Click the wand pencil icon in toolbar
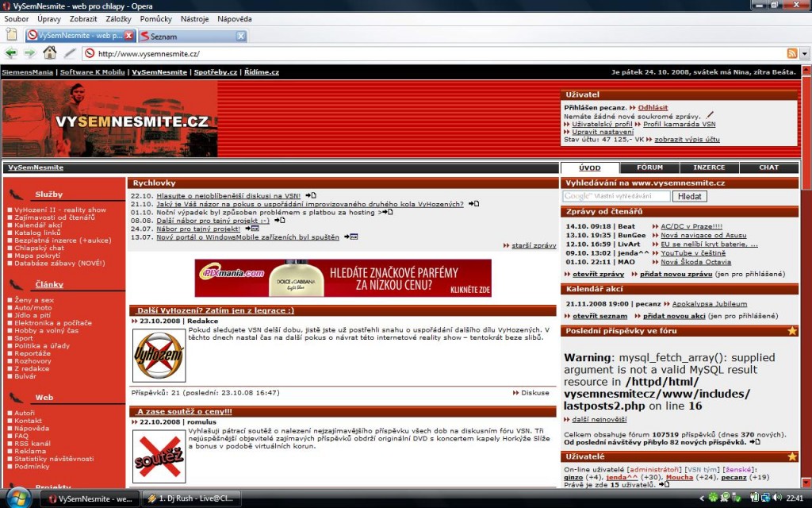This screenshot has height=508, width=812. point(70,53)
